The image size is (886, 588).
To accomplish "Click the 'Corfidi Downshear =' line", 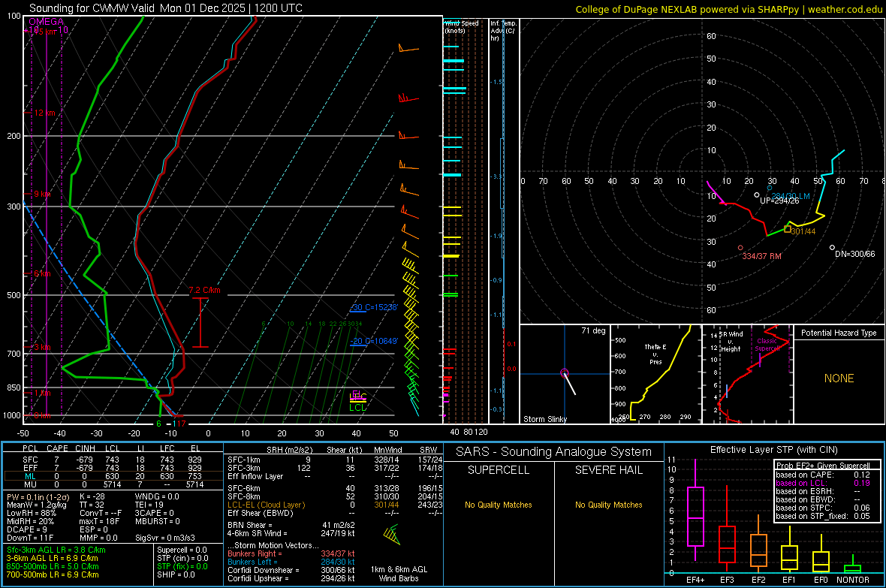I will [x=291, y=570].
